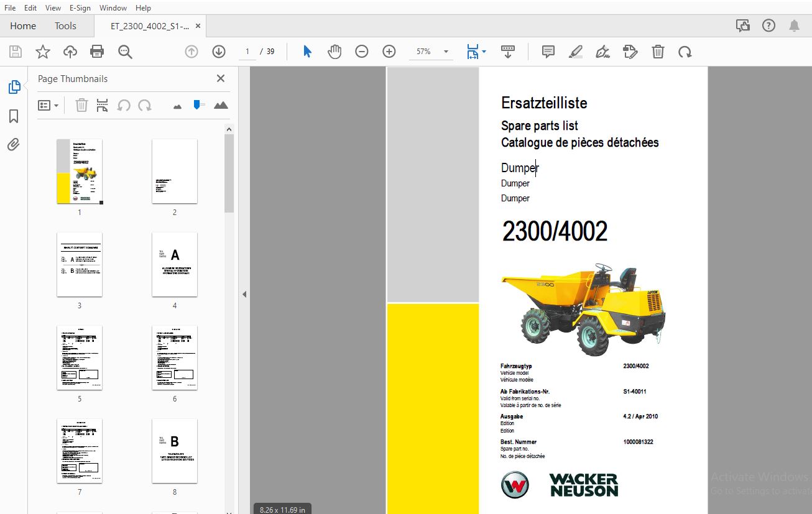812x514 pixels.
Task: Zoom out with minus button
Action: pos(362,52)
